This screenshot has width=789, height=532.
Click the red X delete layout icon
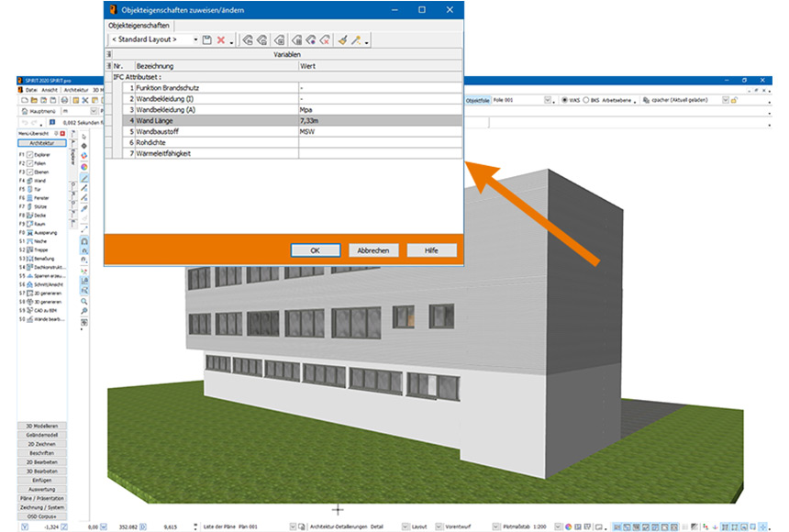click(221, 40)
